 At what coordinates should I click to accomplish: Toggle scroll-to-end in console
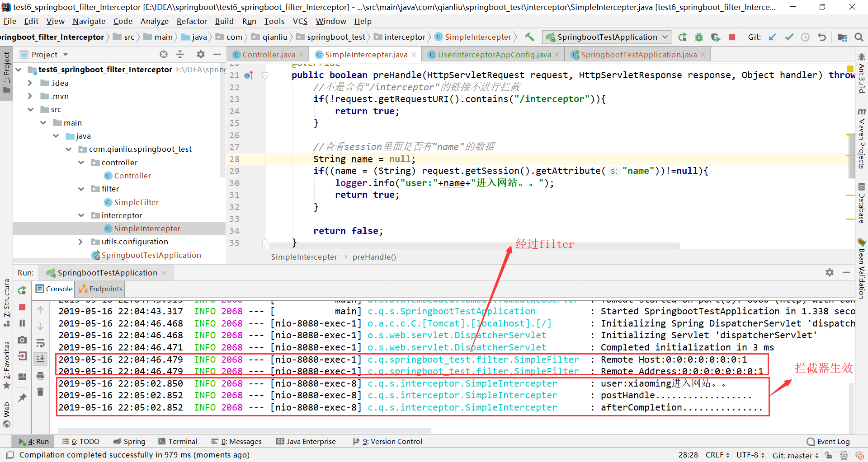(x=40, y=359)
